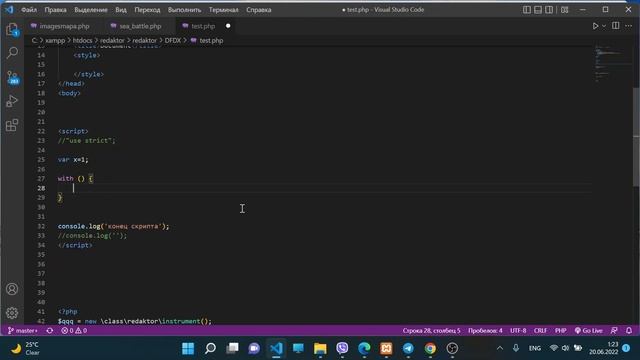Run the file with the play button

(595, 26)
